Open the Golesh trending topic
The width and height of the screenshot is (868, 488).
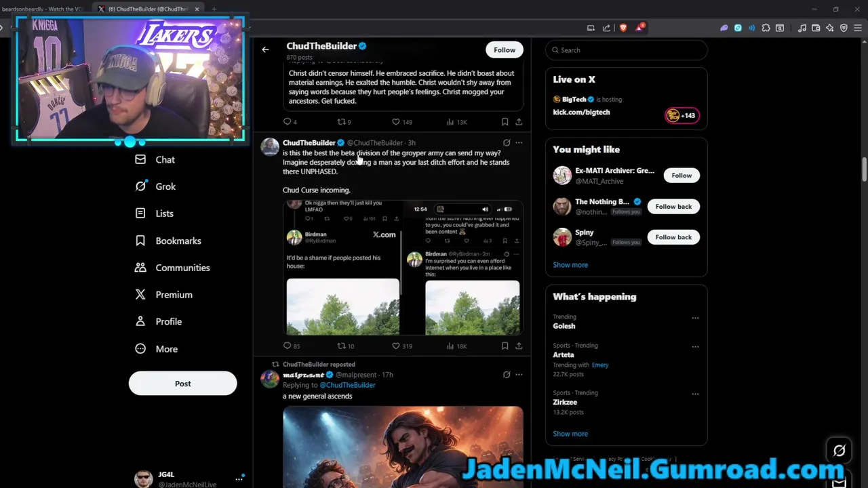point(564,326)
